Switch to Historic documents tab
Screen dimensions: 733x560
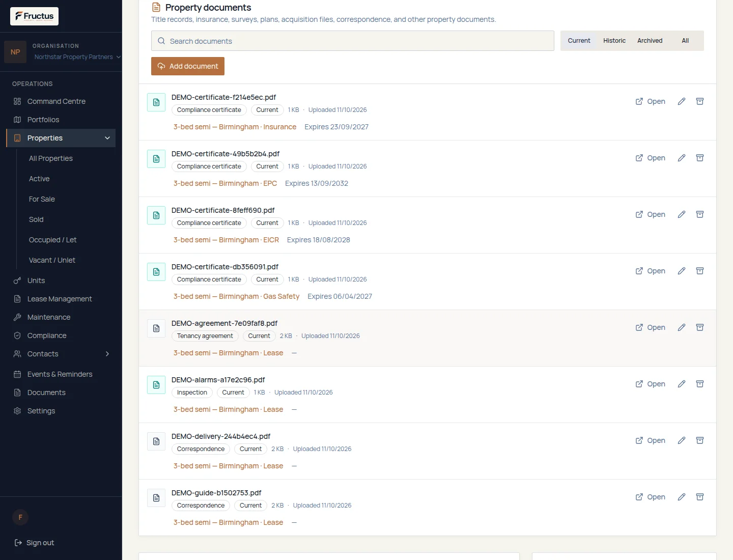pos(614,41)
